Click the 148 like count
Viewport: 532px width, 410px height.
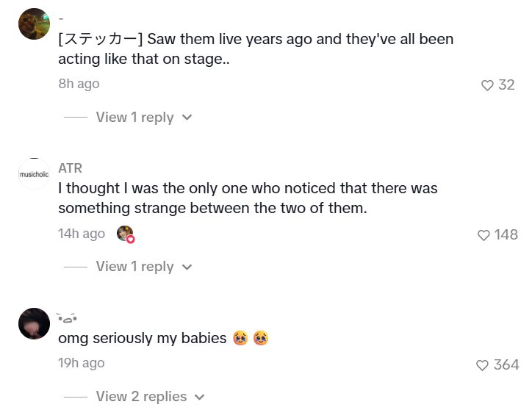click(506, 235)
